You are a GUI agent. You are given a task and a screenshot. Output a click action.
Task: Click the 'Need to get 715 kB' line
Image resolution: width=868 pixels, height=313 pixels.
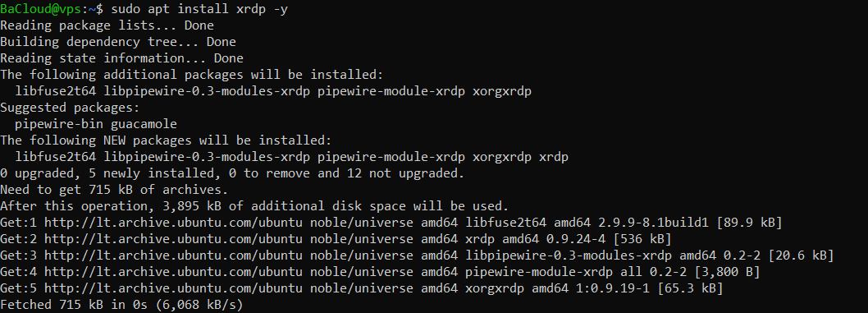114,190
